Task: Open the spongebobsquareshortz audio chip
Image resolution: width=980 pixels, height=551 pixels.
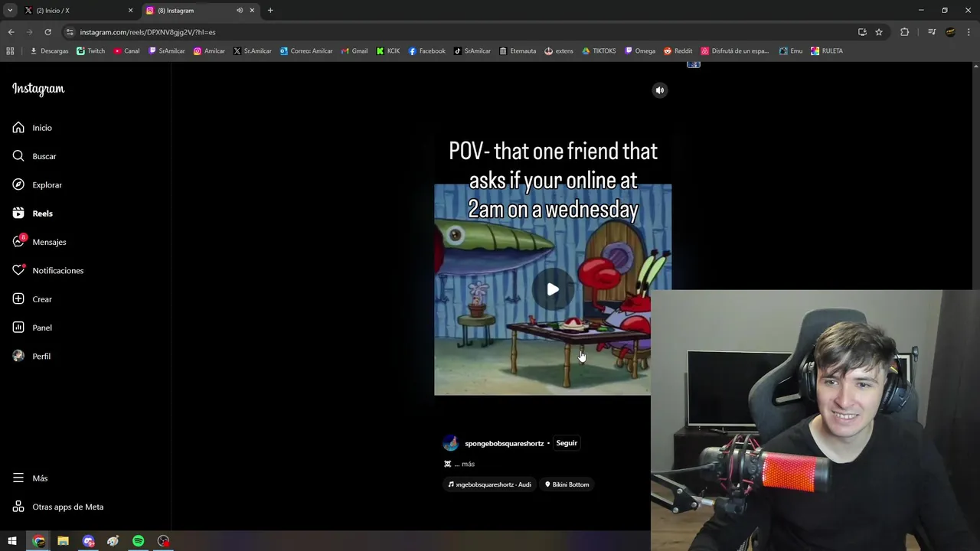Action: pos(490,484)
